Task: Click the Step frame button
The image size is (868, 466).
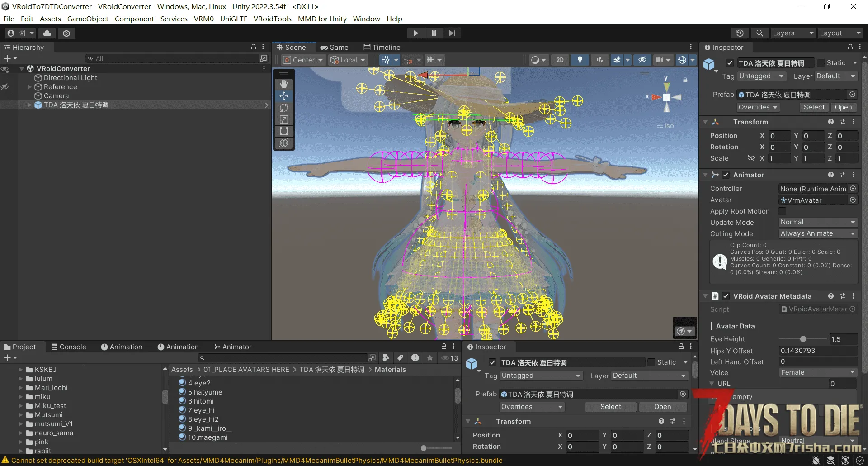Action: 452,33
